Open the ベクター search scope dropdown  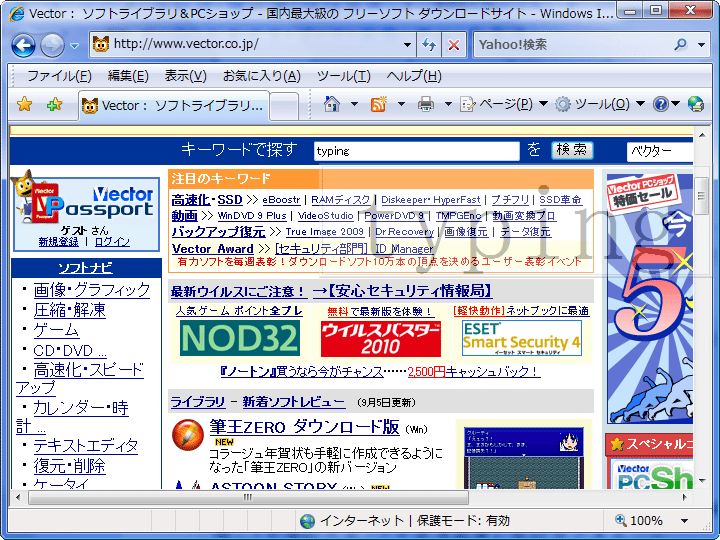(x=660, y=151)
